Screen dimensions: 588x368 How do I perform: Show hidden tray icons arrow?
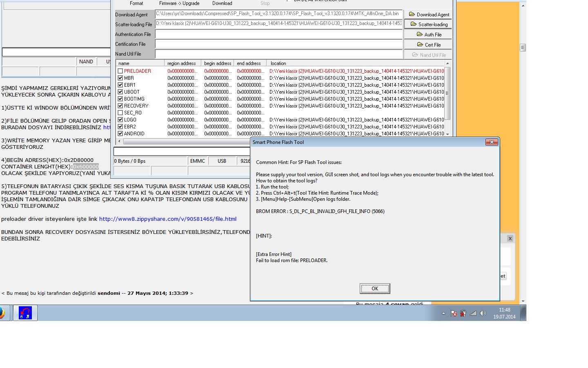tap(443, 314)
